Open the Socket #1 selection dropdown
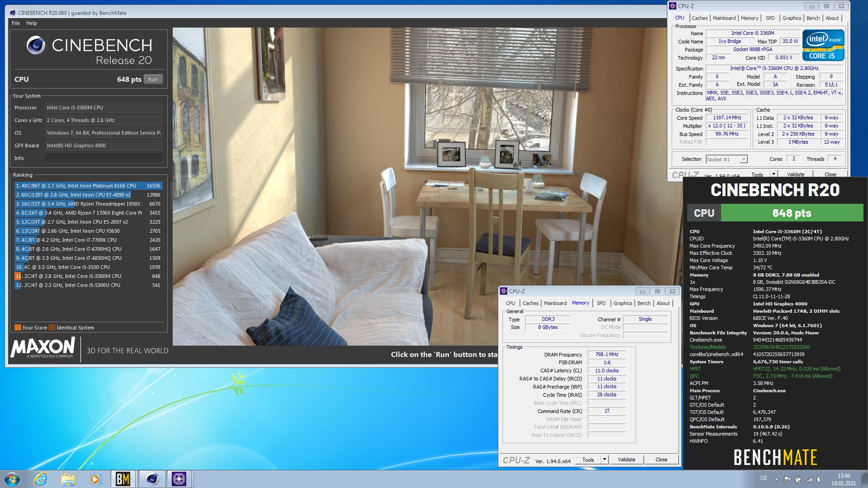868x488 pixels. pyautogui.click(x=726, y=159)
